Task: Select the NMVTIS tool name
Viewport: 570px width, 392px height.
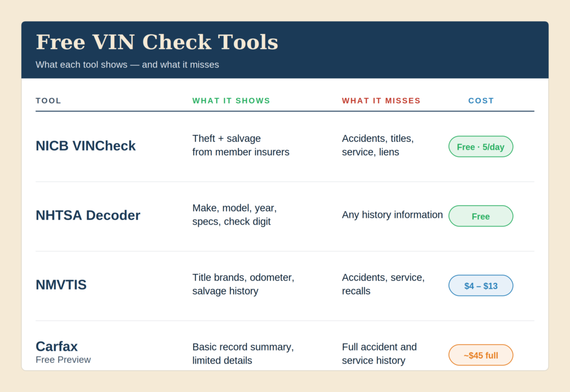Action: pyautogui.click(x=61, y=285)
